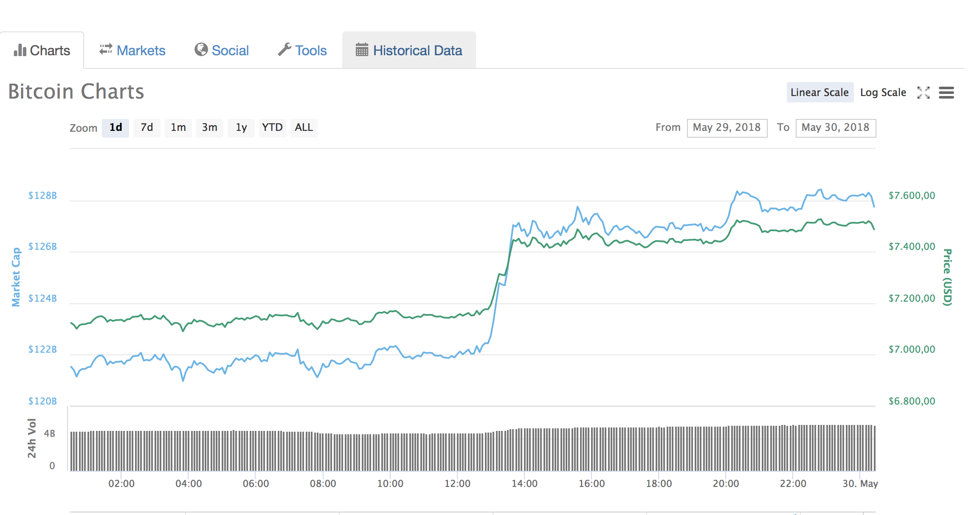Open the To date picker field

click(835, 128)
